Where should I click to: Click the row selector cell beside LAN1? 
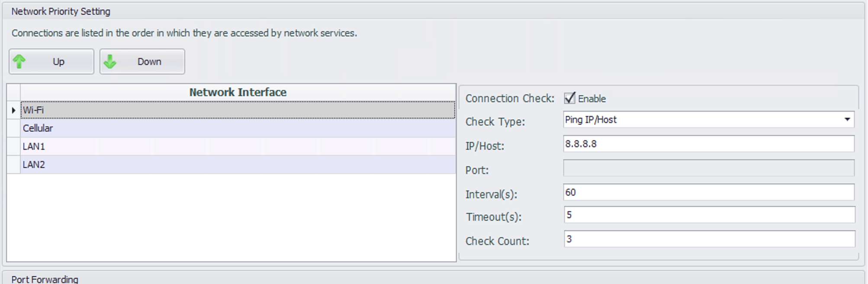point(13,146)
